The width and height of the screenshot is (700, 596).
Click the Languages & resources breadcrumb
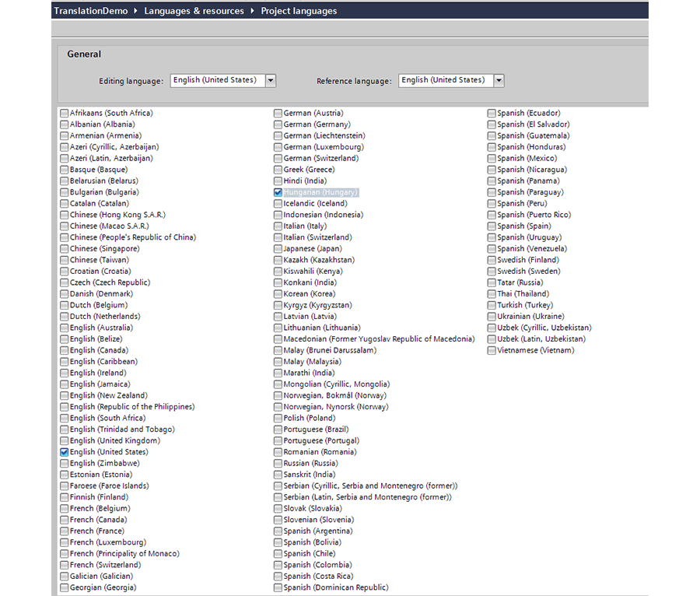point(194,11)
